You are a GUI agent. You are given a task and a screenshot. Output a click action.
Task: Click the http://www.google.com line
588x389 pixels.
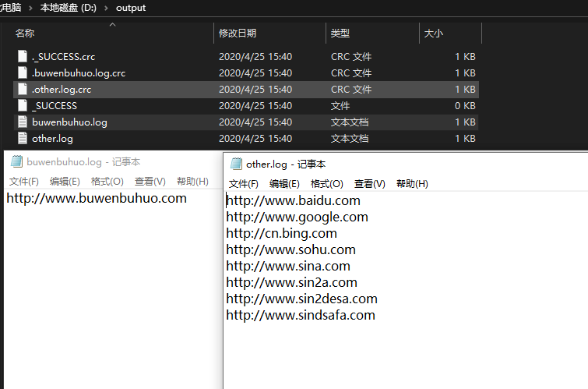click(297, 217)
